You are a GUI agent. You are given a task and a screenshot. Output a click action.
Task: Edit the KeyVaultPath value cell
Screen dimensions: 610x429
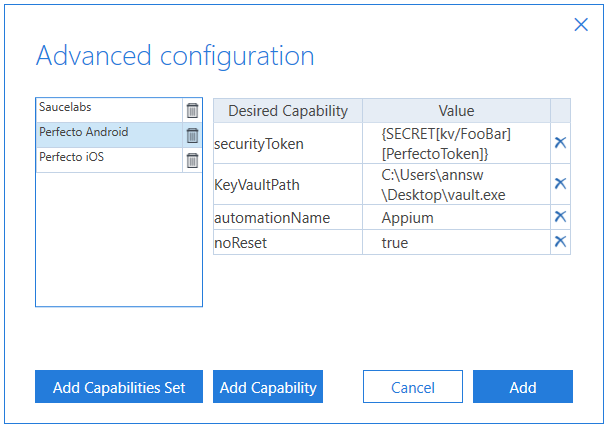(456, 183)
